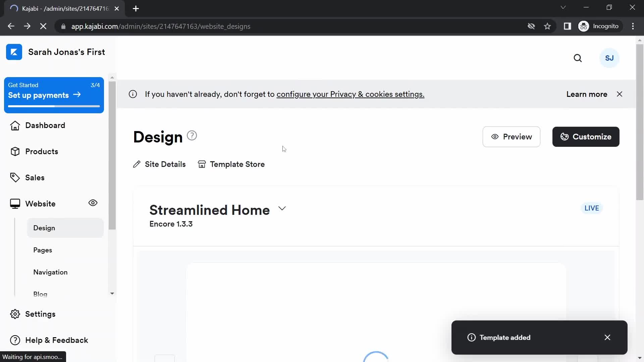644x362 pixels.
Task: Click the Sales icon in sidebar
Action: pos(15,177)
